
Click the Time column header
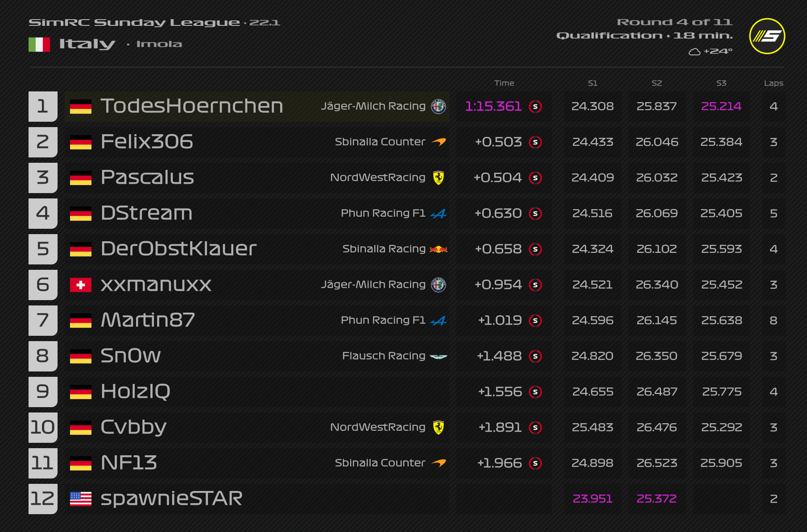[504, 83]
